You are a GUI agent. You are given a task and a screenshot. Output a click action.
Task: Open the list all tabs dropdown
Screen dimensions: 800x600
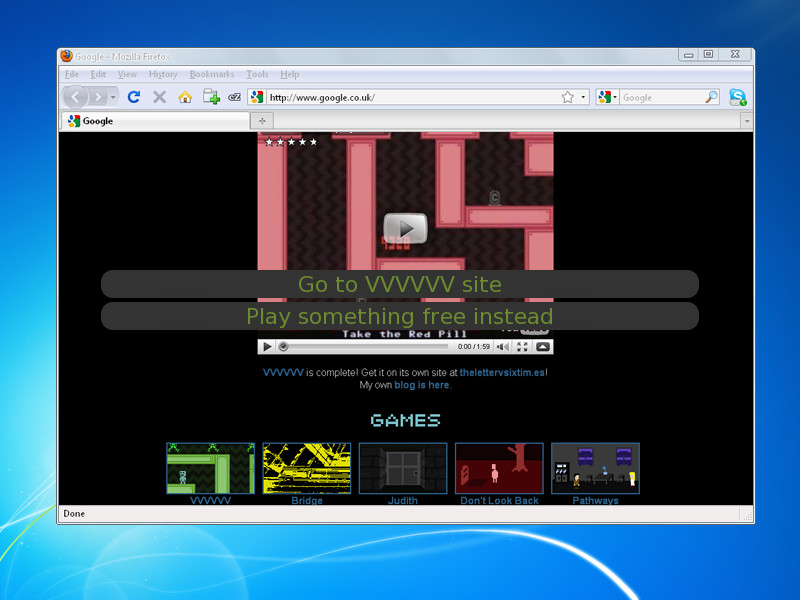coord(746,121)
